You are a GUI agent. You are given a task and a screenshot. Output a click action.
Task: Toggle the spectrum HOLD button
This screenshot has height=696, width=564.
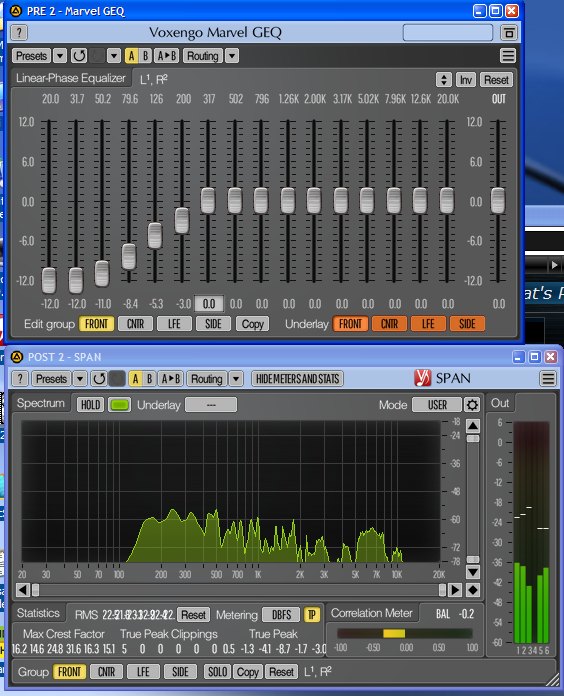click(x=91, y=405)
